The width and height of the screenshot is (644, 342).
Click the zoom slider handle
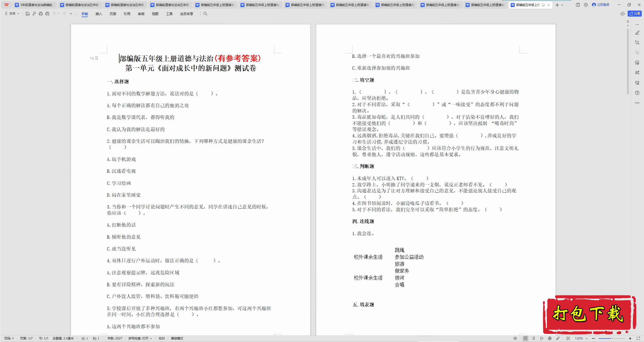coord(612,338)
